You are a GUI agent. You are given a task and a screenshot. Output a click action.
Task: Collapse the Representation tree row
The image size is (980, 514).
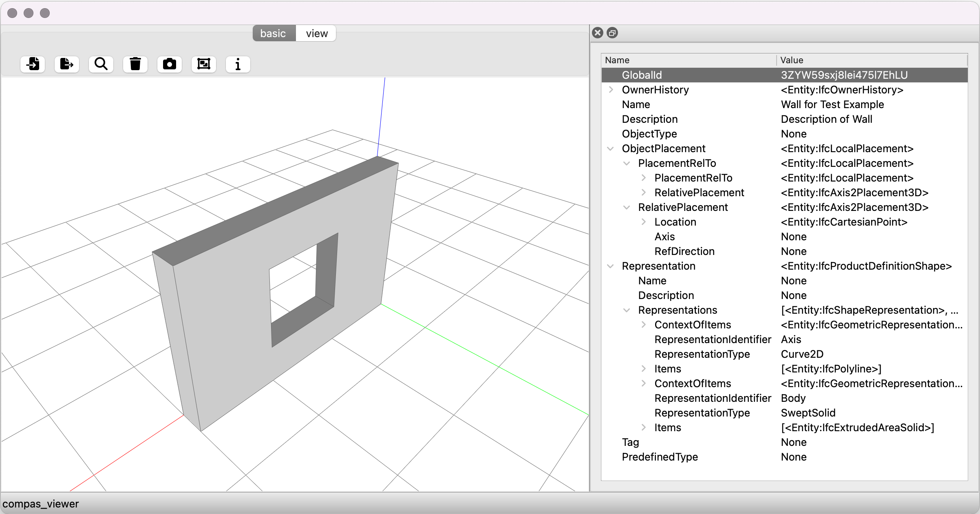point(611,266)
